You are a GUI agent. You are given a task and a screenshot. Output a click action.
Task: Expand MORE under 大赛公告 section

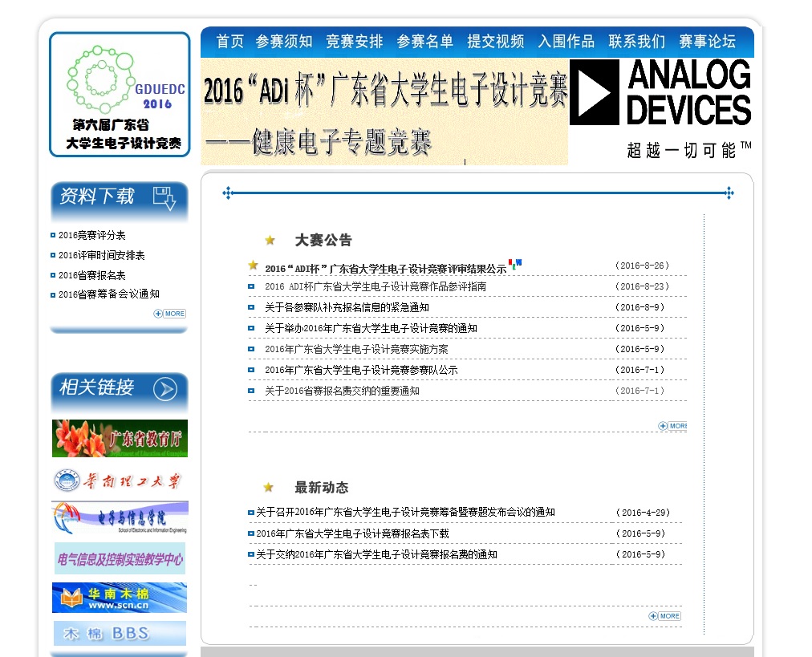pos(672,426)
